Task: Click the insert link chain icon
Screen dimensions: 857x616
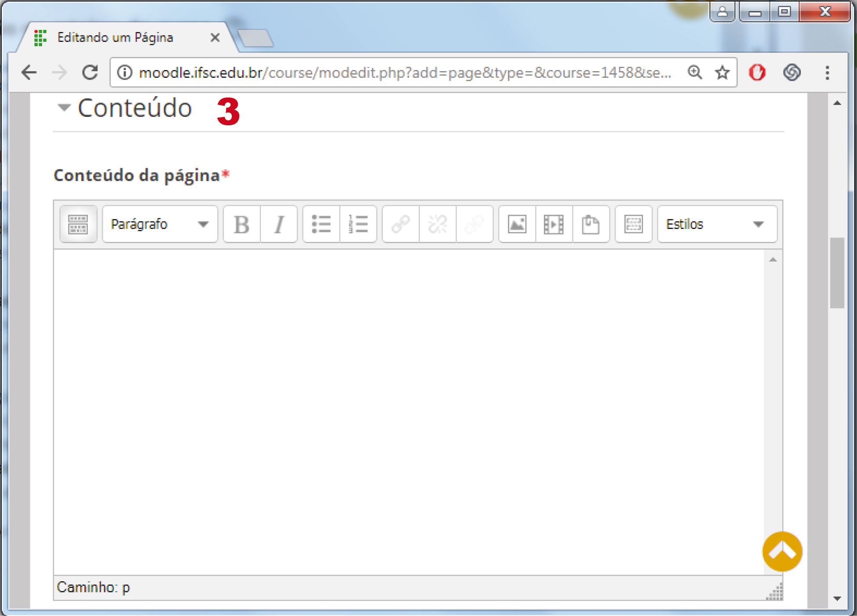Action: coord(401,224)
